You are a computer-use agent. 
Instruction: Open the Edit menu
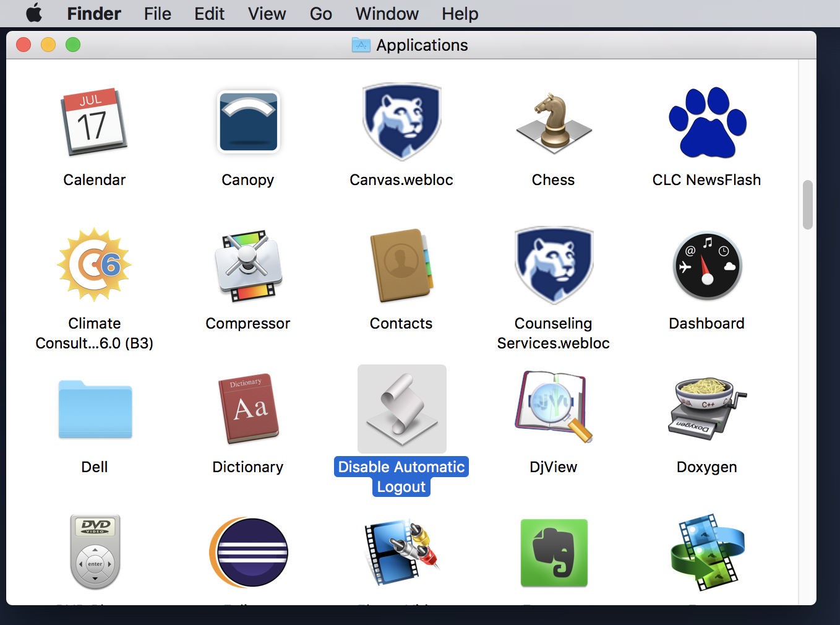pos(209,14)
